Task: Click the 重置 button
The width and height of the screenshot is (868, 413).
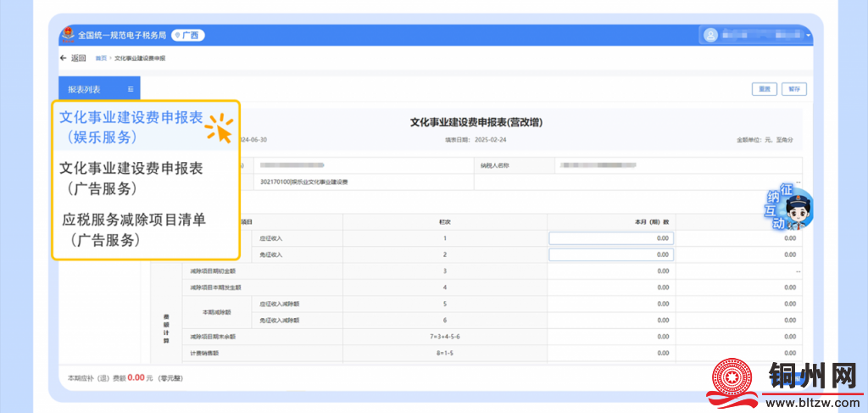Action: click(764, 89)
